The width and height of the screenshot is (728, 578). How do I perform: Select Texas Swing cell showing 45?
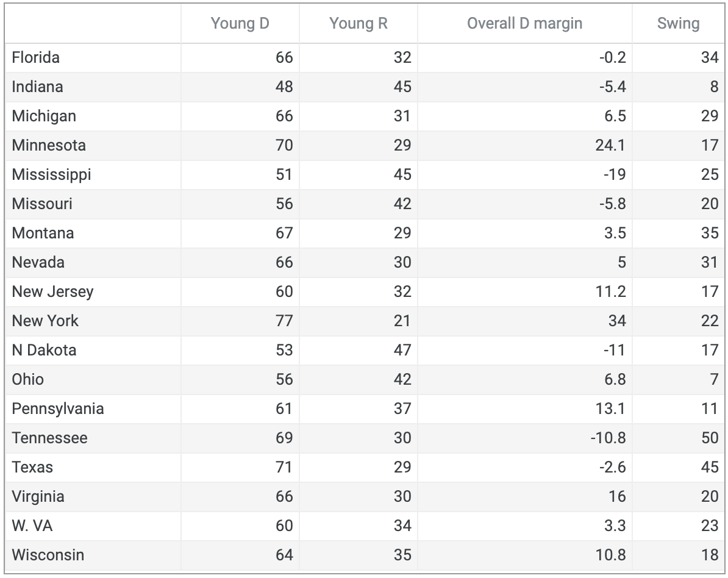(x=709, y=467)
